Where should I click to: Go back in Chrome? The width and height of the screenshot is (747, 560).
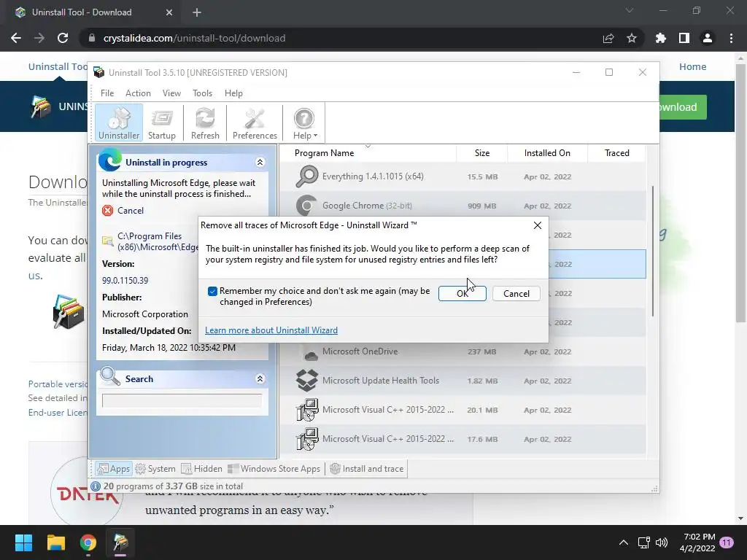pos(16,38)
